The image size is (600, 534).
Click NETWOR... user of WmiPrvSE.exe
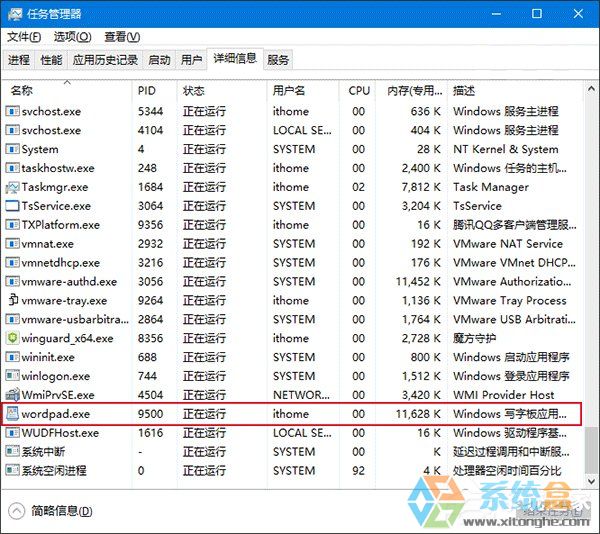tap(301, 395)
